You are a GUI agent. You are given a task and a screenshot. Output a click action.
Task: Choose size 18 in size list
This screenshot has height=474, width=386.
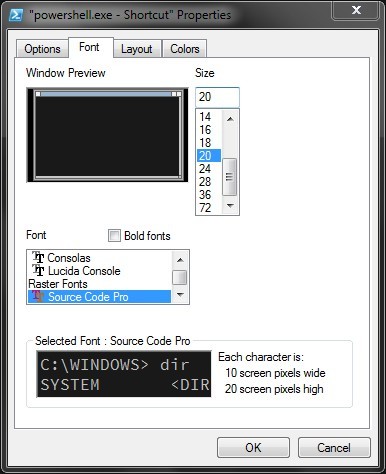[x=209, y=143]
